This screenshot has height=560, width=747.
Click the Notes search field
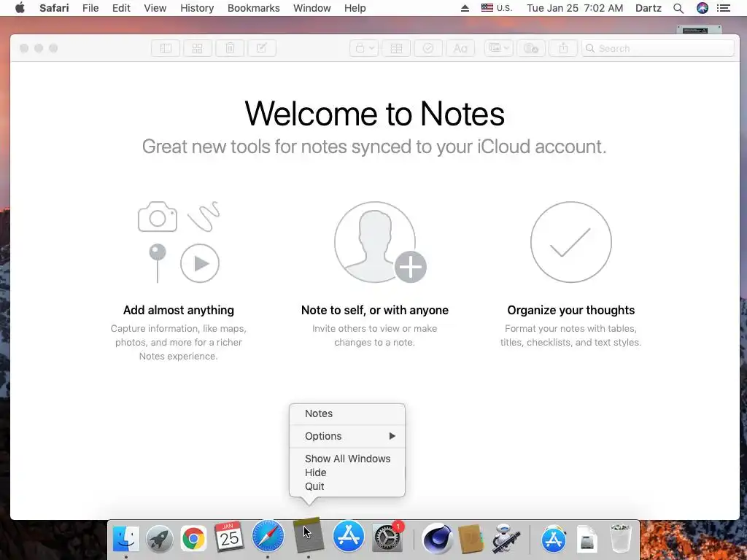657,48
